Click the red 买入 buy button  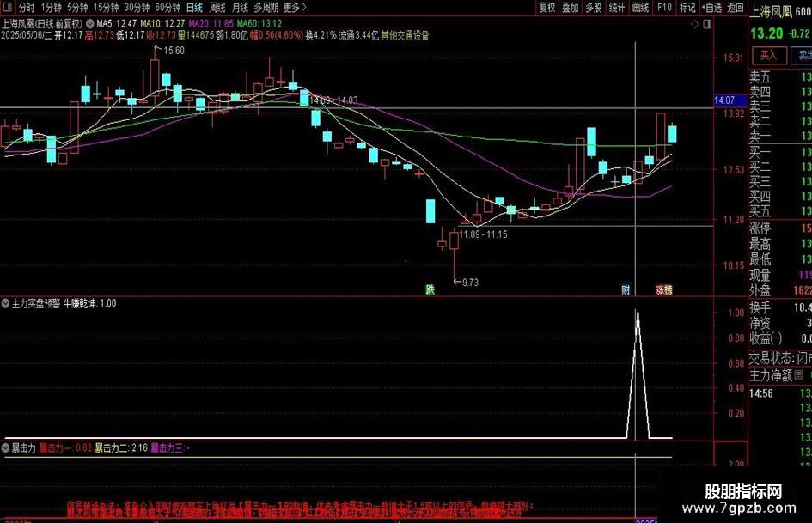click(x=769, y=55)
